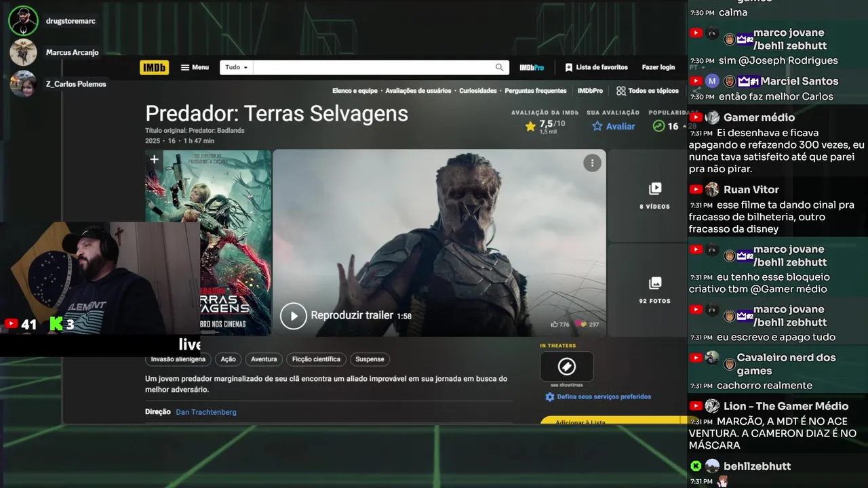Click the Reproduzir trailer play button

click(294, 316)
